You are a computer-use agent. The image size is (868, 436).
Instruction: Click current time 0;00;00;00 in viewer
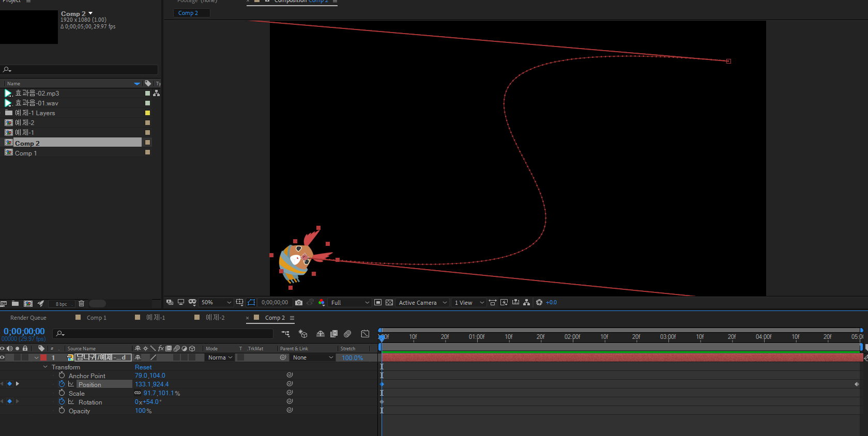tap(275, 303)
